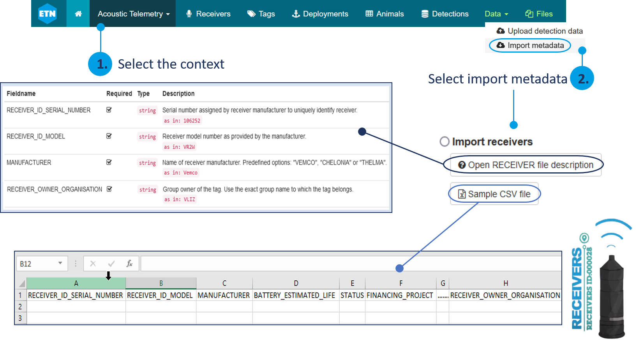Go to the Home icon page
Screen dimensions: 644x340
pyautogui.click(x=78, y=14)
